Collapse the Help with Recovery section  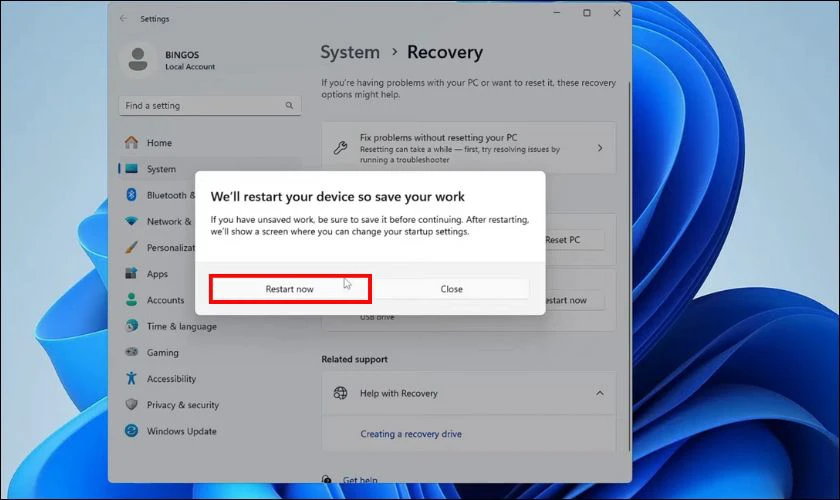599,393
